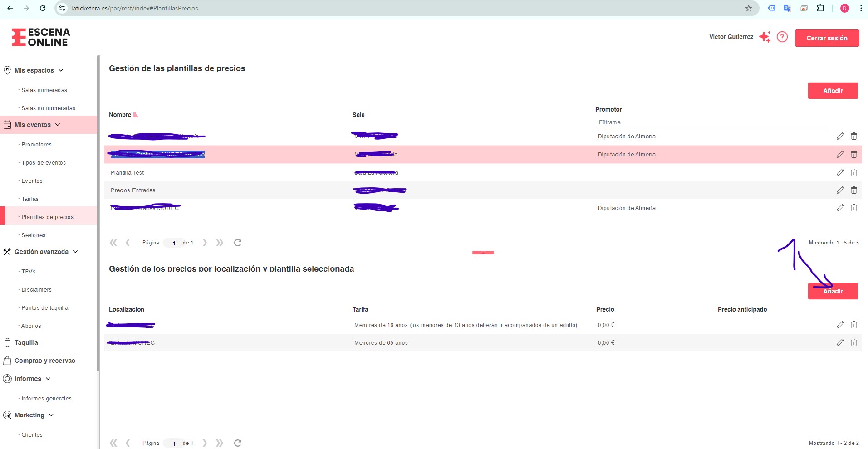Go to Eventos in the sidebar

32,181
